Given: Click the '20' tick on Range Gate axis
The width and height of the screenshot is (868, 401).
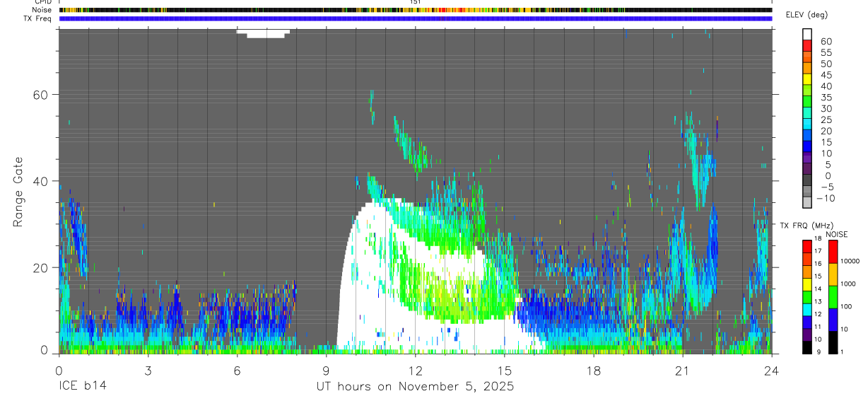Looking at the screenshot, I should pos(42,267).
